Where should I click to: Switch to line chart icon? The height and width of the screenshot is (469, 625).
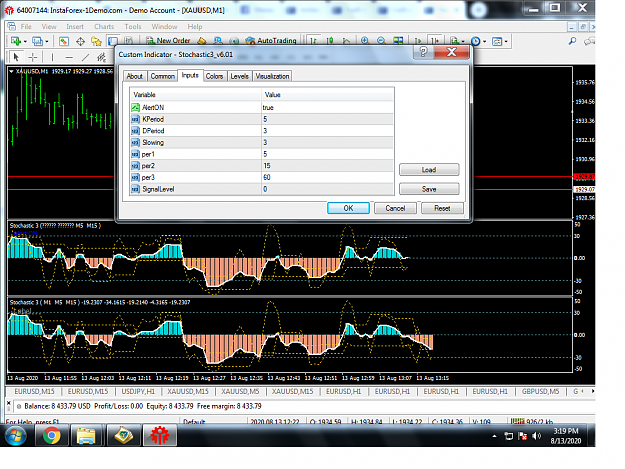tap(346, 41)
